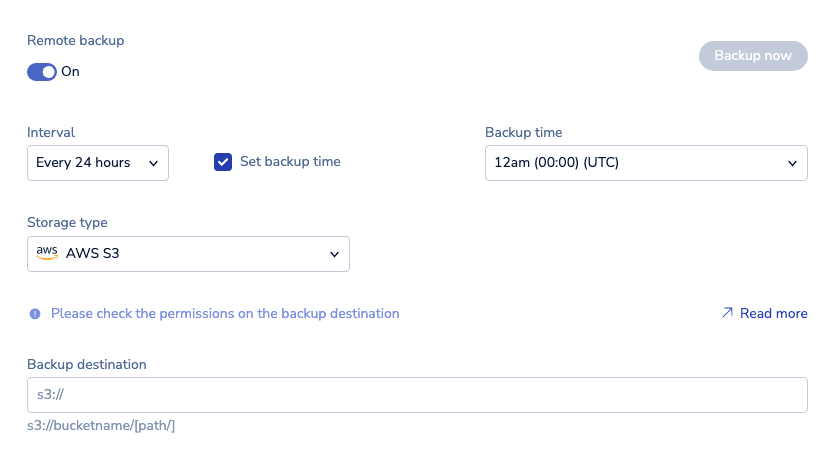Click the On label beside the toggle
This screenshot has width=834, height=452.
[71, 72]
